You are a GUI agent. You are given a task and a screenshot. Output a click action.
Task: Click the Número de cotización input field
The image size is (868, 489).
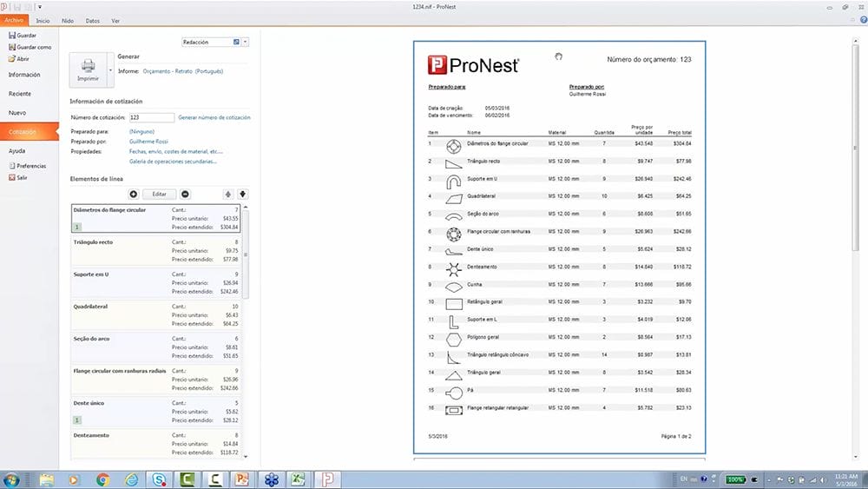pos(149,117)
